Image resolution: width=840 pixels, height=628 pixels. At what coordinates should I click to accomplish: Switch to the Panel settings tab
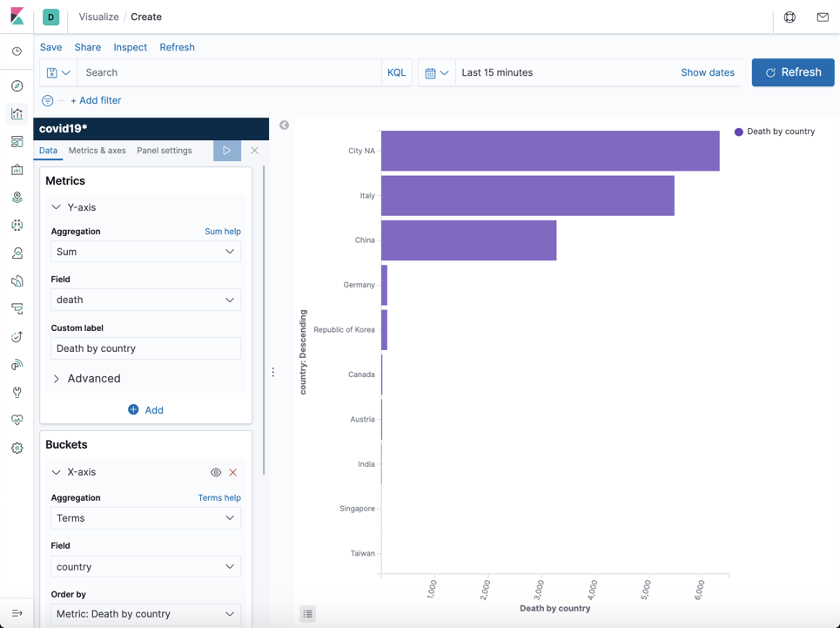tap(165, 151)
